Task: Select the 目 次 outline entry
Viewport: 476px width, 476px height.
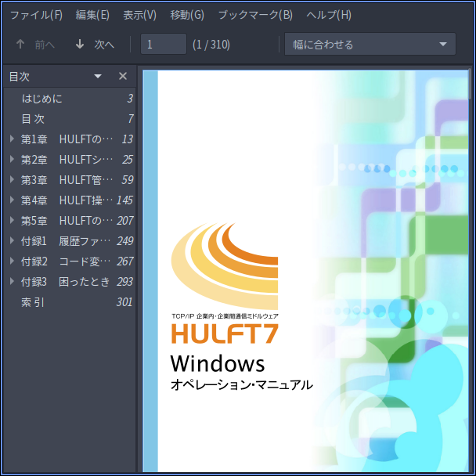Action: coord(70,119)
